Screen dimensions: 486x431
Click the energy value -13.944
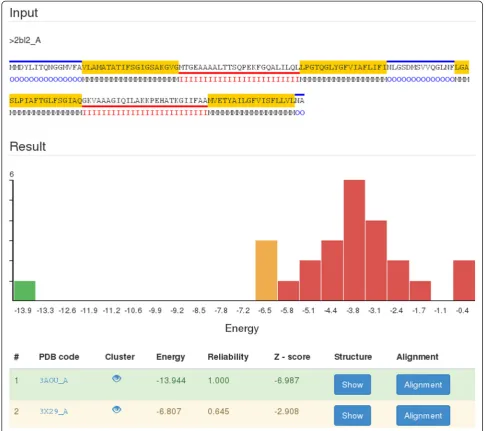(171, 380)
